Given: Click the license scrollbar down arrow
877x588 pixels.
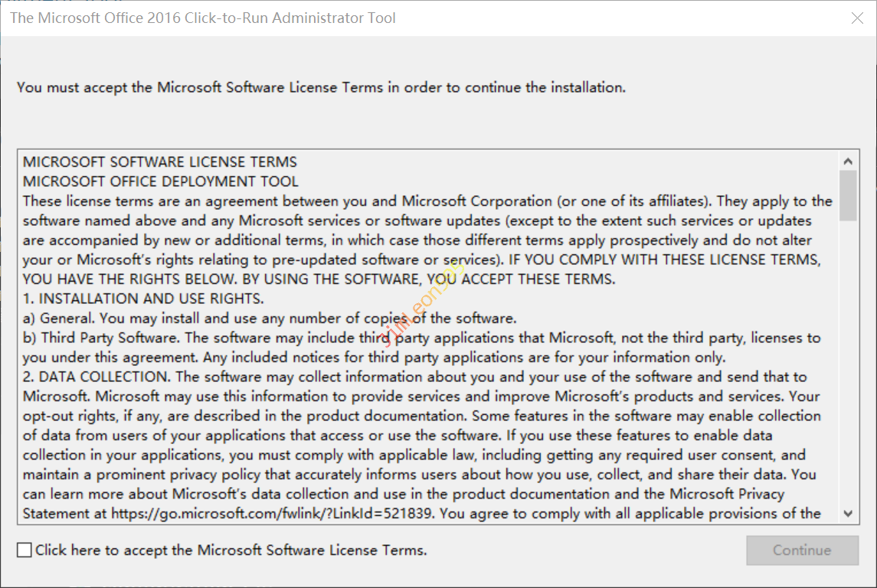Looking at the screenshot, I should pyautogui.click(x=848, y=514).
